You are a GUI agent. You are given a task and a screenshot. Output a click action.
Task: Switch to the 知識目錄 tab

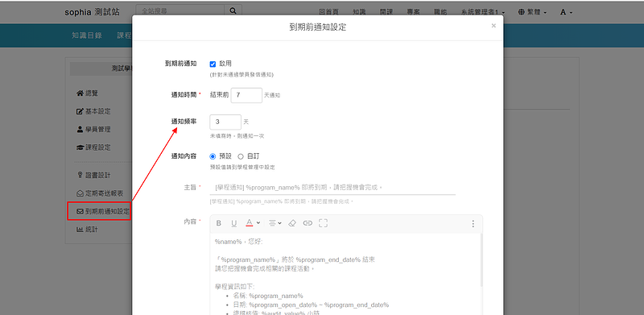87,35
